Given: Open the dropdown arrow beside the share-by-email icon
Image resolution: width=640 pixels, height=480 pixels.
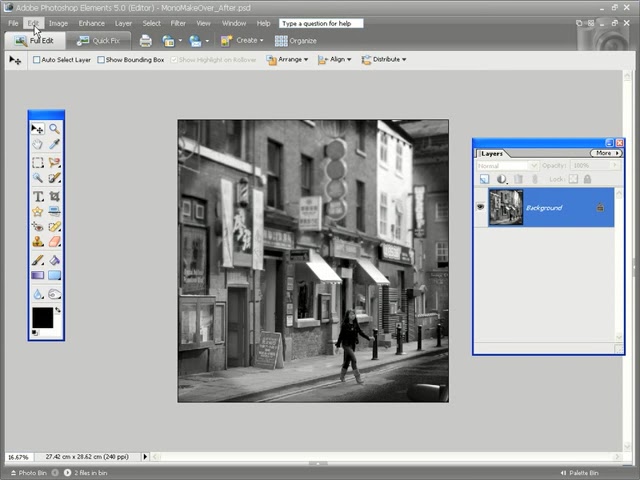Looking at the screenshot, I should click(x=207, y=41).
